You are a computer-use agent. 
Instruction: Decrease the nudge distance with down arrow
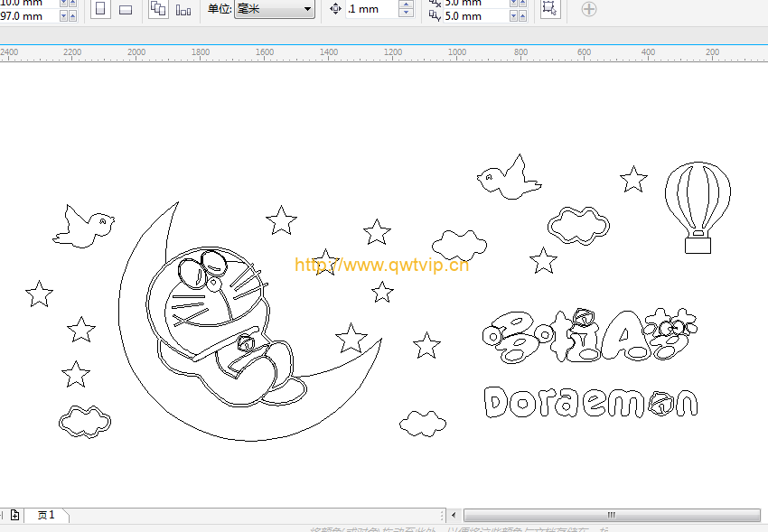[x=406, y=14]
